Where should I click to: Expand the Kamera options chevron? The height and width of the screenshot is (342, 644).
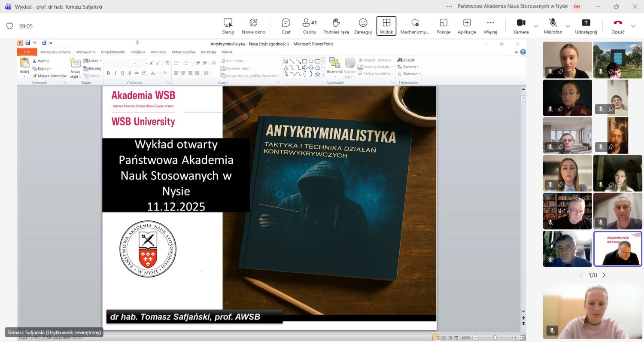click(x=535, y=27)
